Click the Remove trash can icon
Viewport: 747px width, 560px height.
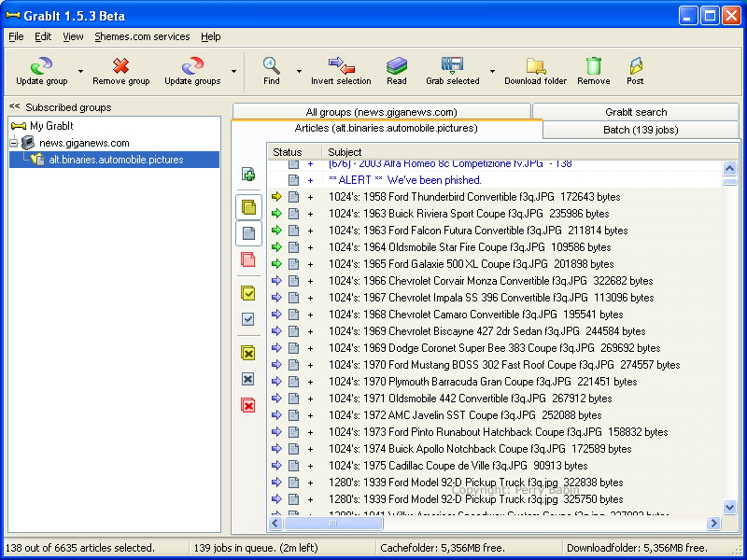tap(594, 65)
